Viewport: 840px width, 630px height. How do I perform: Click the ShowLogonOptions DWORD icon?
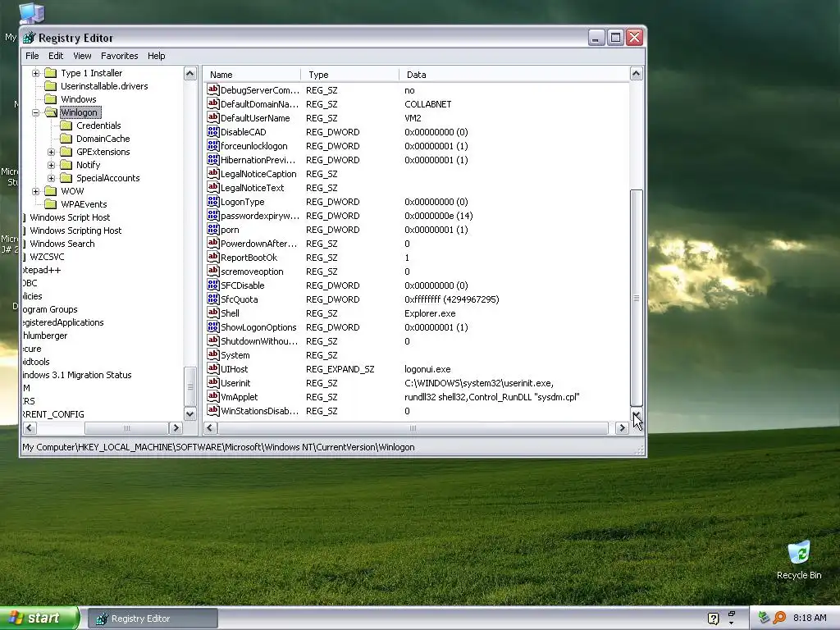(x=212, y=326)
